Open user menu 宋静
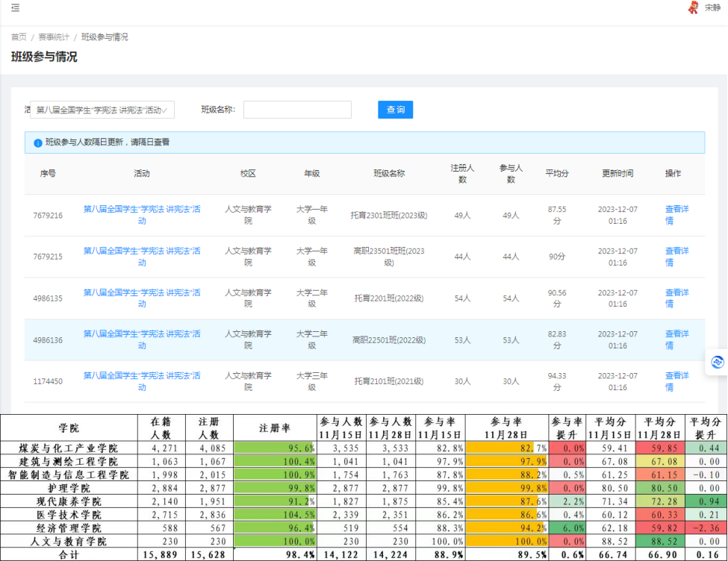 click(712, 8)
